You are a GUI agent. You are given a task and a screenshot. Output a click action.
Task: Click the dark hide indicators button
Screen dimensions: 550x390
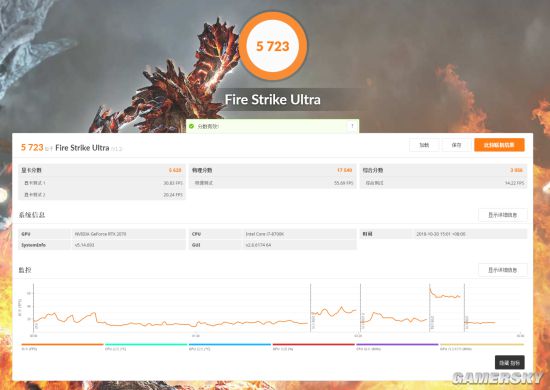coord(510,363)
